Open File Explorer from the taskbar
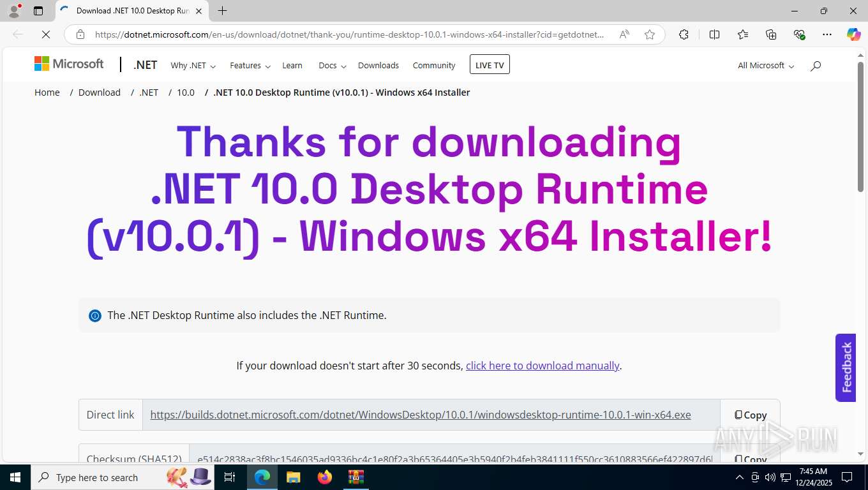Viewport: 868px width, 490px height. 293,477
